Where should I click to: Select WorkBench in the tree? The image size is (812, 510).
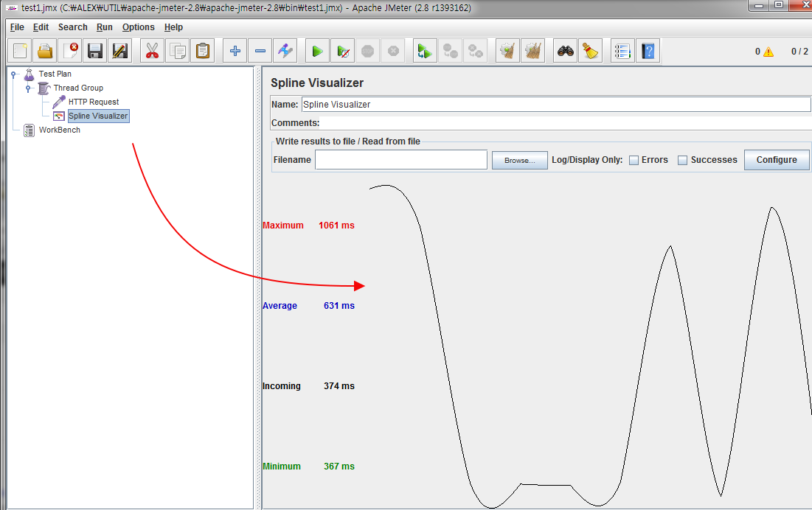coord(60,130)
